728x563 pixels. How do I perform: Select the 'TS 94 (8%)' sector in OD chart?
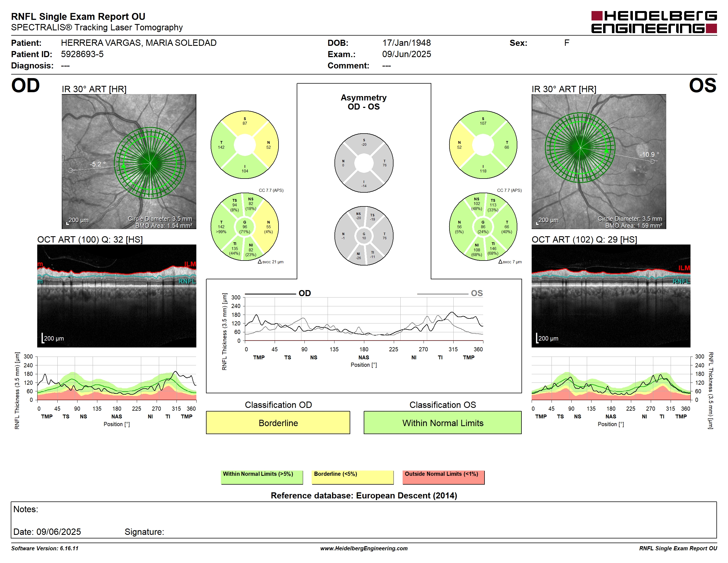[x=235, y=205]
